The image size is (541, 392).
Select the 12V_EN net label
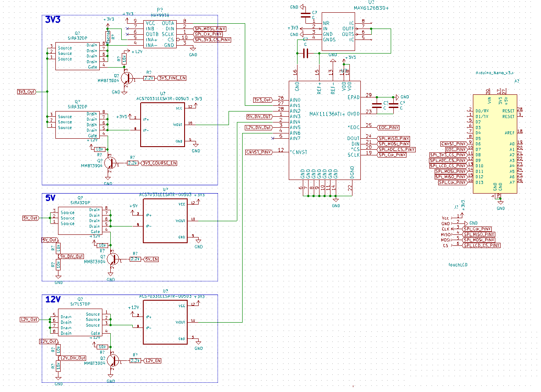(152, 360)
